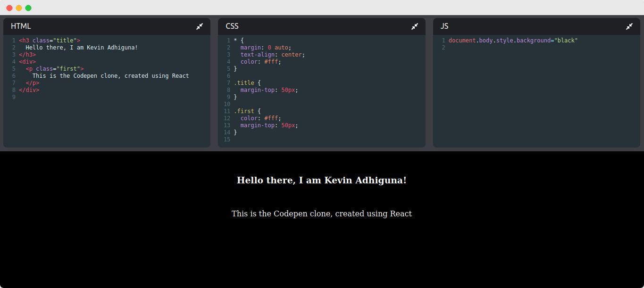This screenshot has height=288, width=644.
Task: Click the red traffic light button
Action: tap(9, 8)
